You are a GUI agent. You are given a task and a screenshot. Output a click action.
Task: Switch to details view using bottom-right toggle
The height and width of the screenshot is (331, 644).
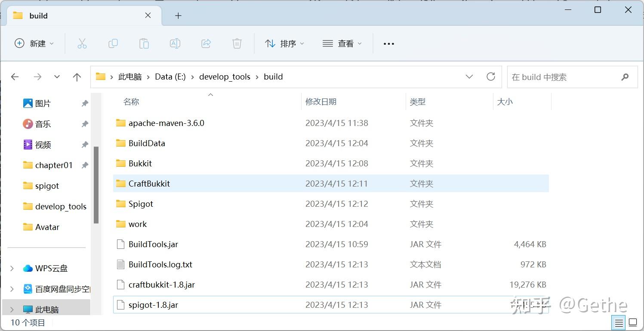click(619, 322)
